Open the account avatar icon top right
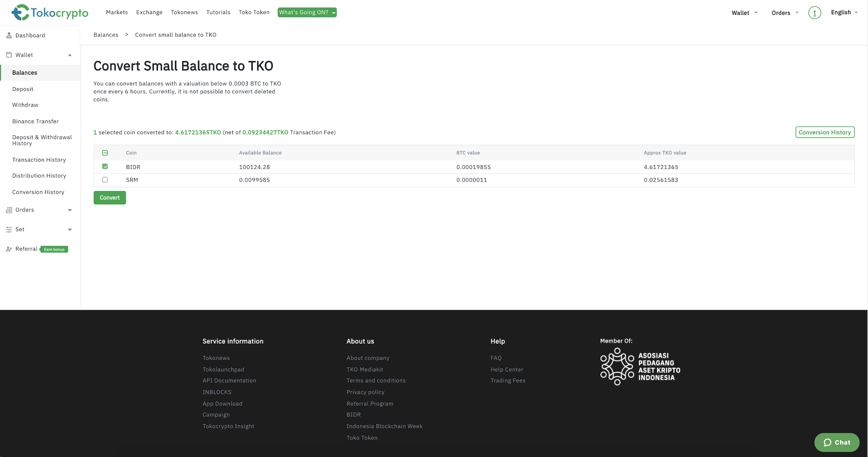This screenshot has width=868, height=457. 815,12
